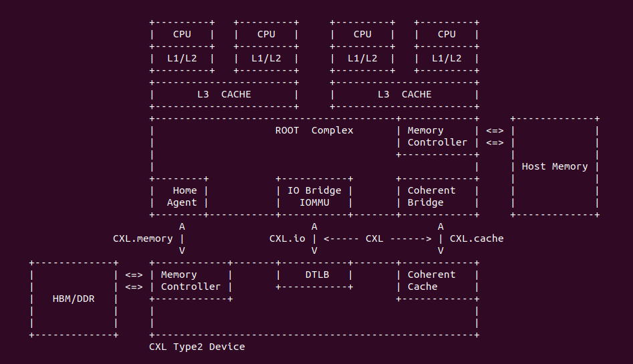The image size is (633, 364).
Task: Click the ROOT Complex label
Action: click(314, 130)
